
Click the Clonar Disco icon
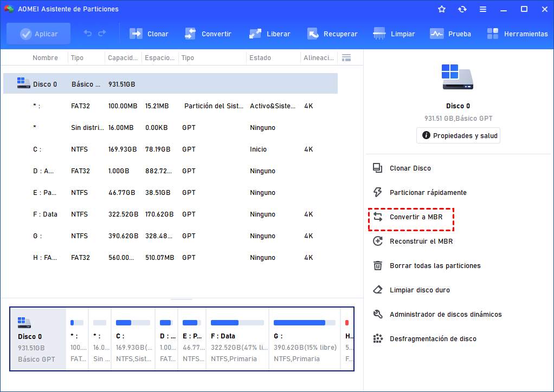[378, 168]
